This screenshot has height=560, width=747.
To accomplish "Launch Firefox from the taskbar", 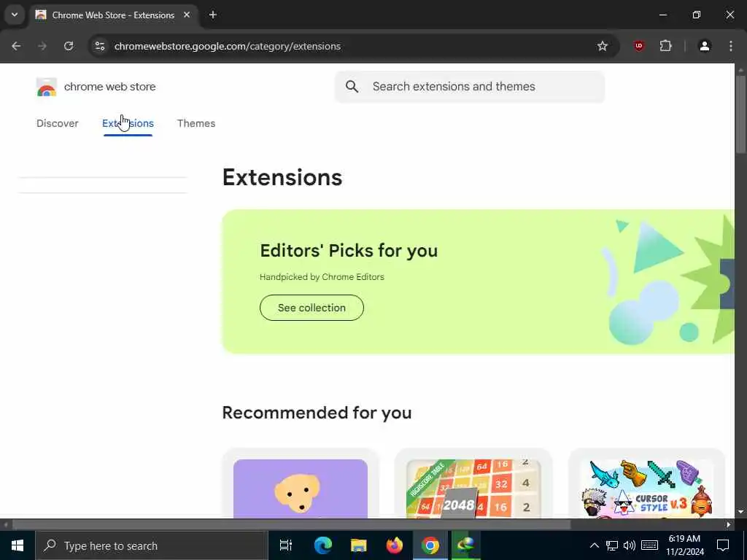I will [x=394, y=545].
